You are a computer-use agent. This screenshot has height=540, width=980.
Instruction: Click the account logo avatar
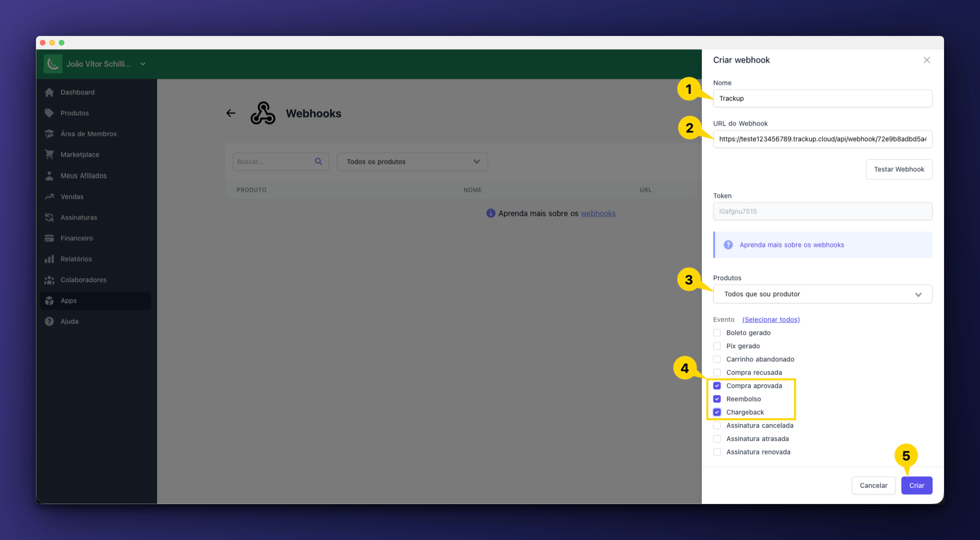(x=53, y=64)
